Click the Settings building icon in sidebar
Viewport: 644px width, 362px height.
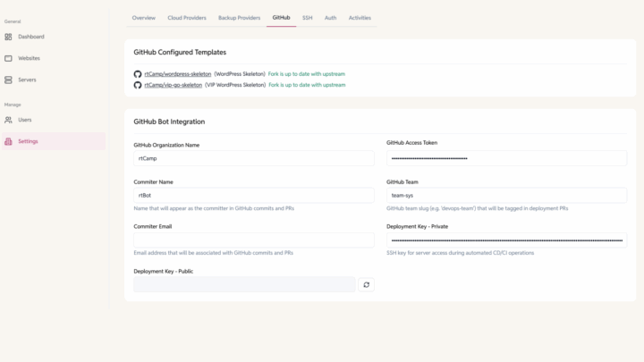(x=8, y=141)
